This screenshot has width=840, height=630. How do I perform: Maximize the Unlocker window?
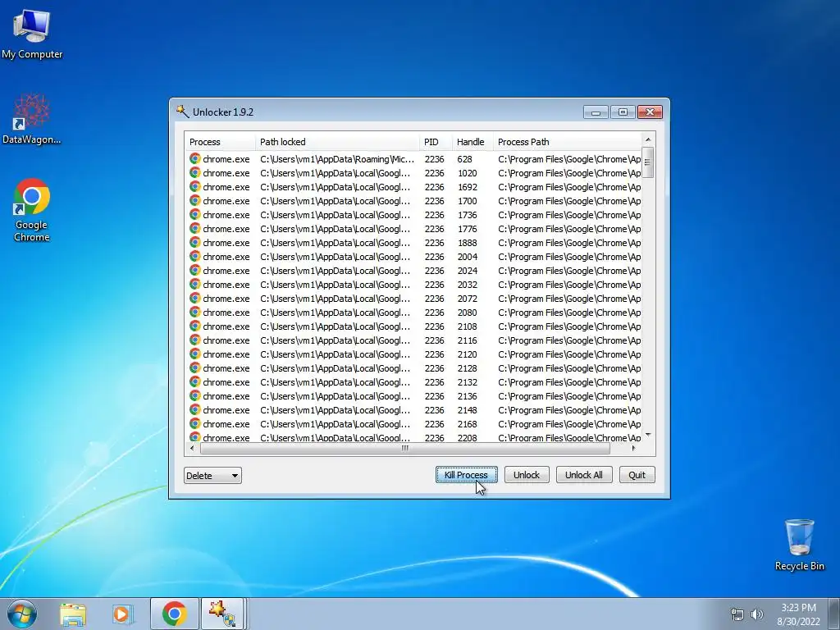click(623, 112)
